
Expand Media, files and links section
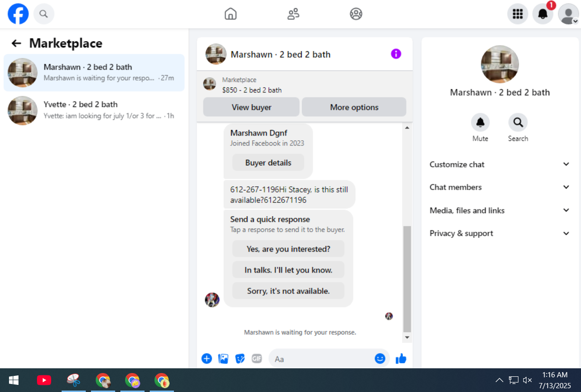(500, 210)
